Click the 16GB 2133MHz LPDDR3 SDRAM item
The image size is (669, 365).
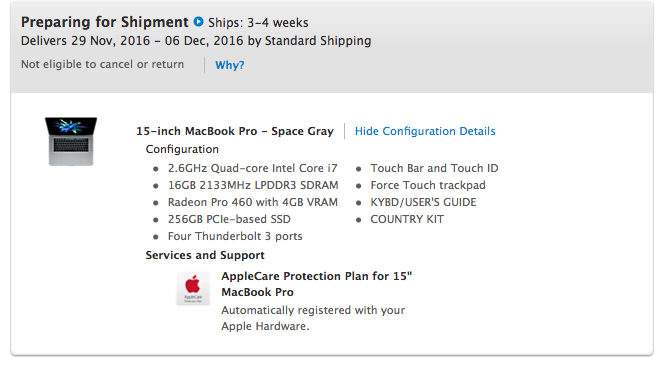253,185
